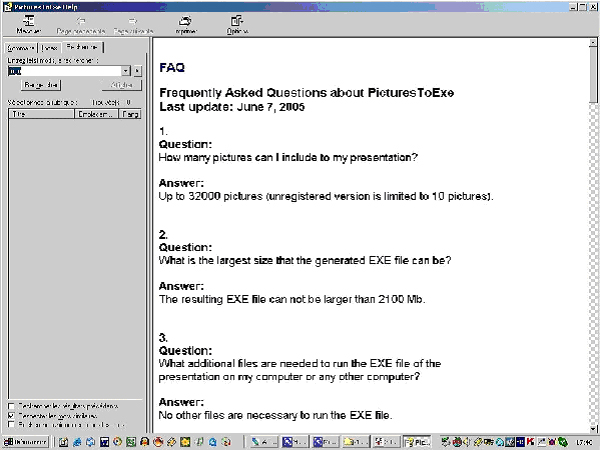Screen dimensions: 600x450
Task: Open the Options toolbar menu
Action: [237, 24]
